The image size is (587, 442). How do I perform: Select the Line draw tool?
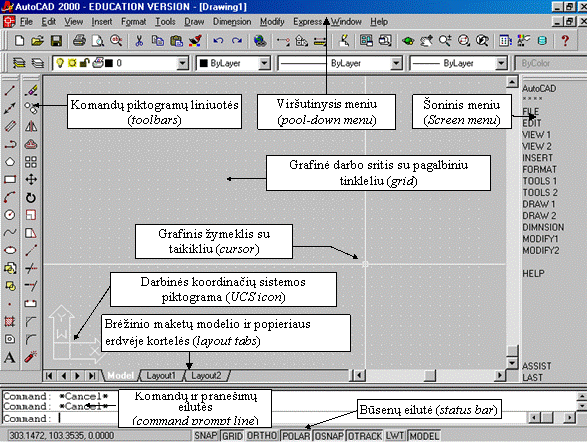click(10, 90)
